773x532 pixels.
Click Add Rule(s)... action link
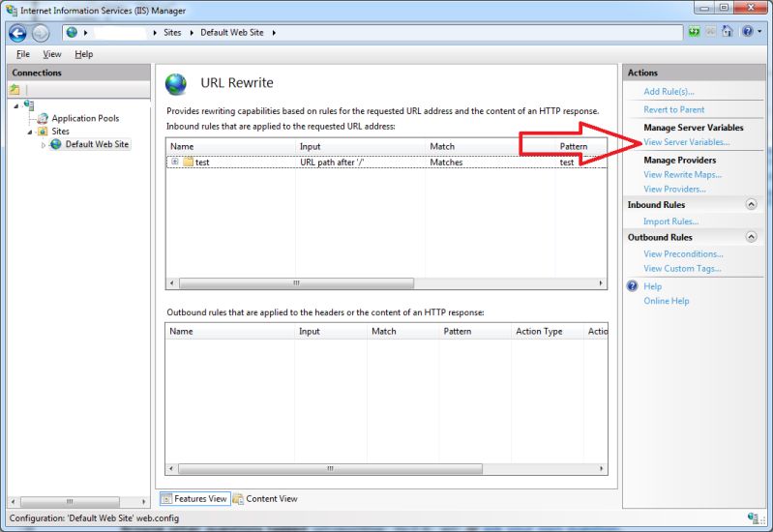(x=669, y=91)
